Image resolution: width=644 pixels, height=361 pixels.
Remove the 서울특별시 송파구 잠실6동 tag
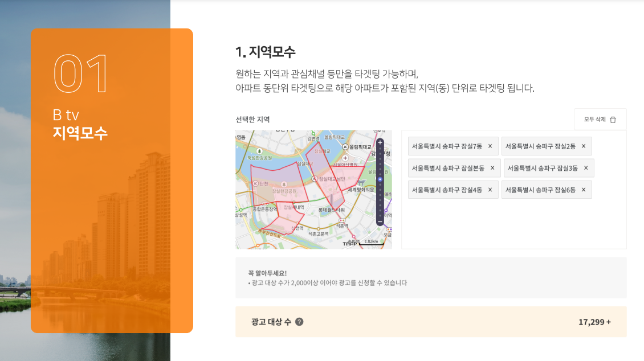click(584, 190)
